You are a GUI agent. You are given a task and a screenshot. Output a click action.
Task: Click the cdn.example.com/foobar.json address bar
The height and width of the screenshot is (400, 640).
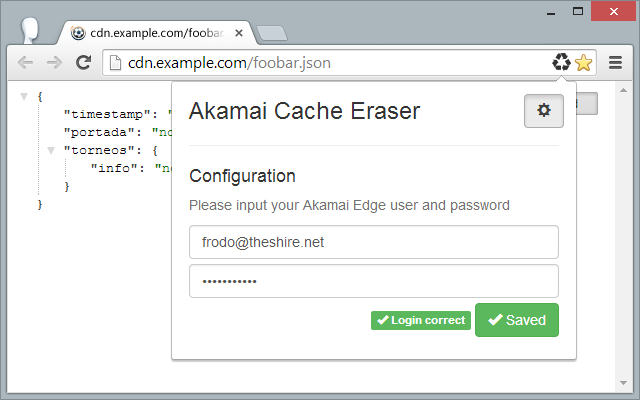[x=327, y=63]
